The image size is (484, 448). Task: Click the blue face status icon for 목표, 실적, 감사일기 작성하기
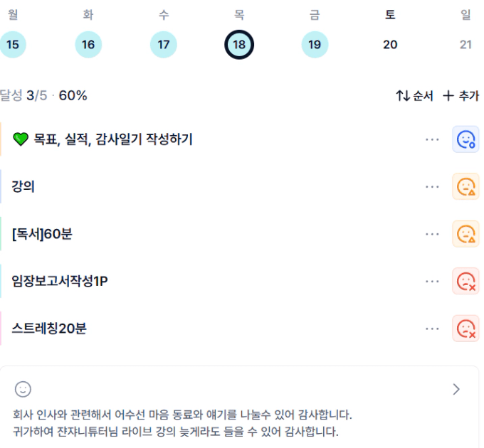coord(465,139)
